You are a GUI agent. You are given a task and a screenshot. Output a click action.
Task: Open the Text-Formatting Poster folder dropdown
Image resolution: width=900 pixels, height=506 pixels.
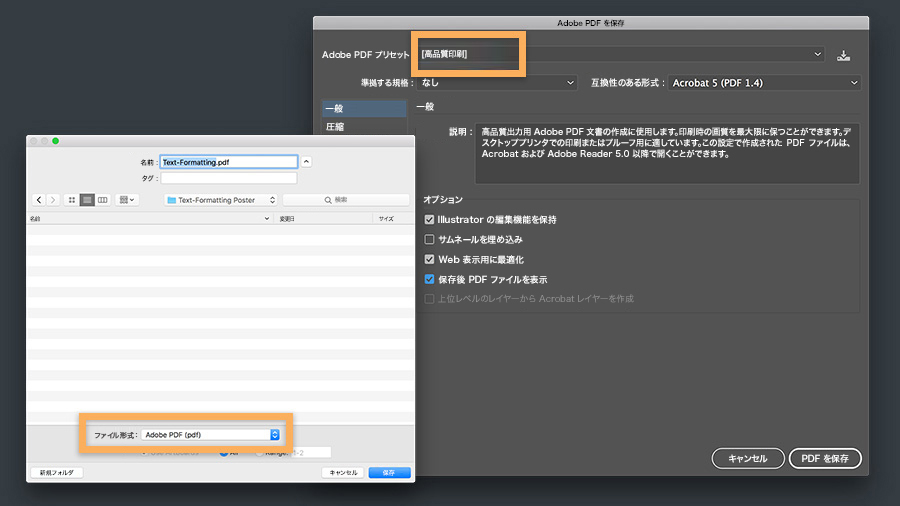click(221, 200)
